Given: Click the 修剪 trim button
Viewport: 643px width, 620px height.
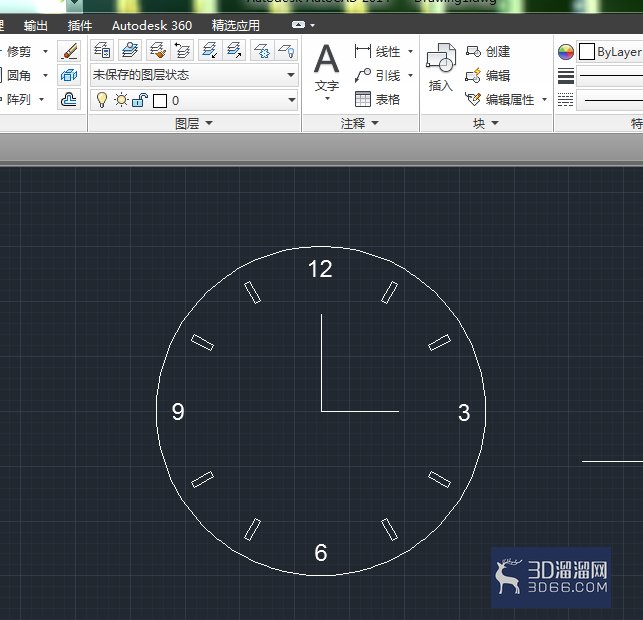Looking at the screenshot, I should point(19,52).
